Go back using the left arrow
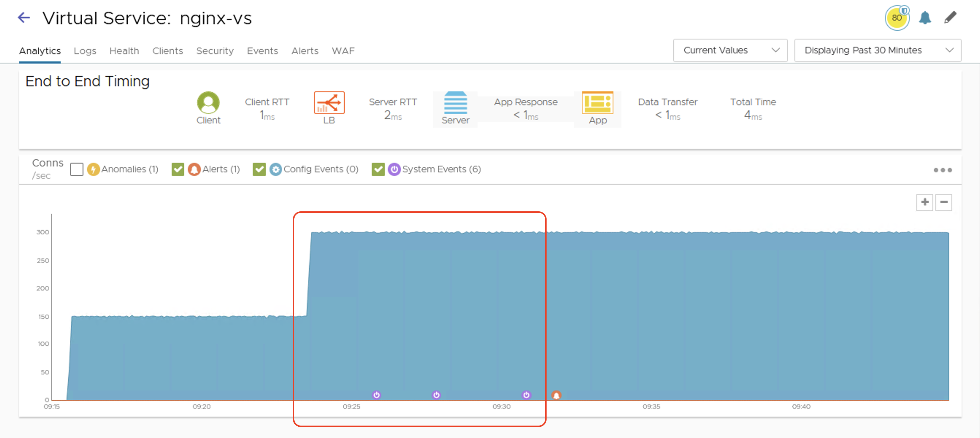980x438 pixels. coord(24,18)
